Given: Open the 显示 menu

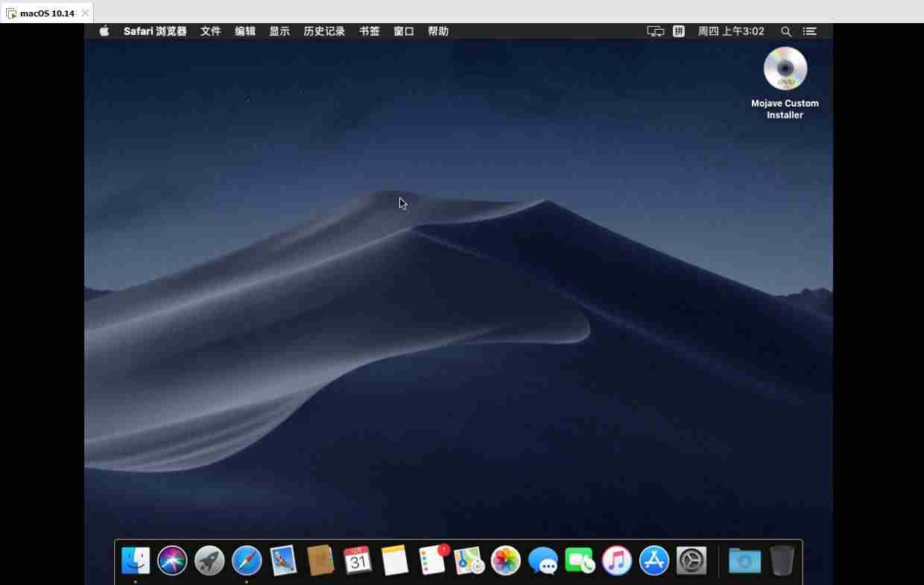Looking at the screenshot, I should pyautogui.click(x=279, y=31).
